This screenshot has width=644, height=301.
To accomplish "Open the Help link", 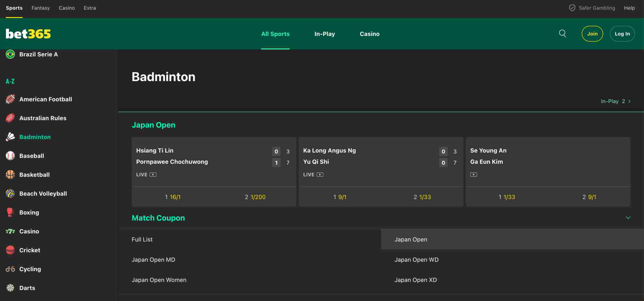I will point(630,8).
